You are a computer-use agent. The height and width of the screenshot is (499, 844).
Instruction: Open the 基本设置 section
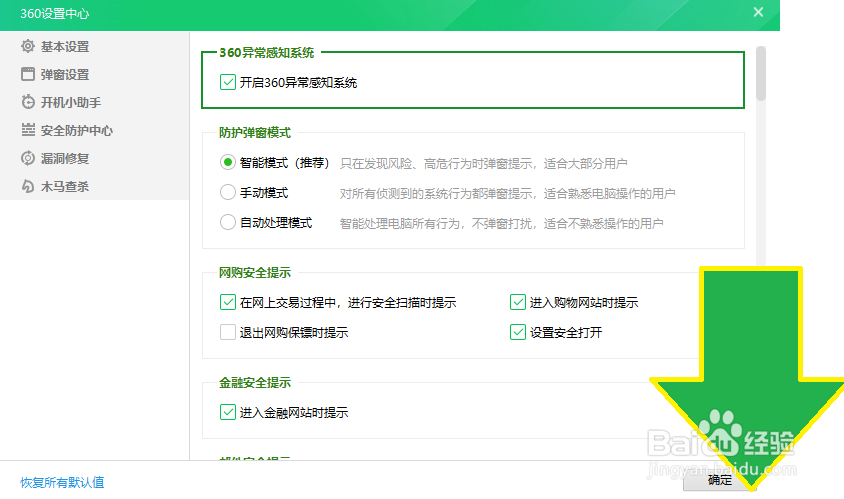tap(65, 47)
